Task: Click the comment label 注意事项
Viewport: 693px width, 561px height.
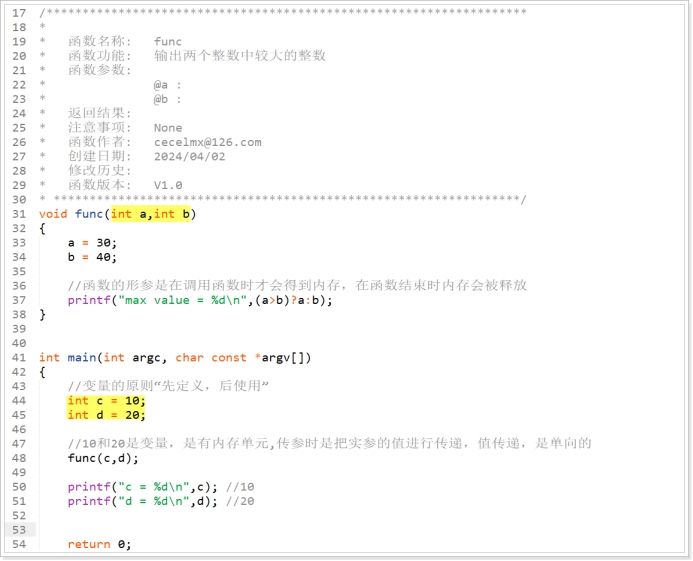Action: point(99,127)
